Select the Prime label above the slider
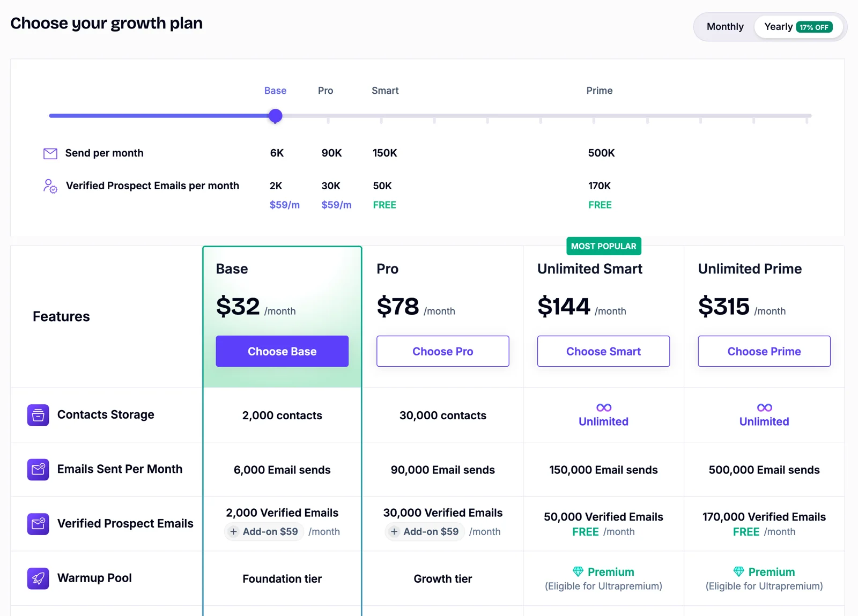The image size is (858, 616). [x=600, y=91]
